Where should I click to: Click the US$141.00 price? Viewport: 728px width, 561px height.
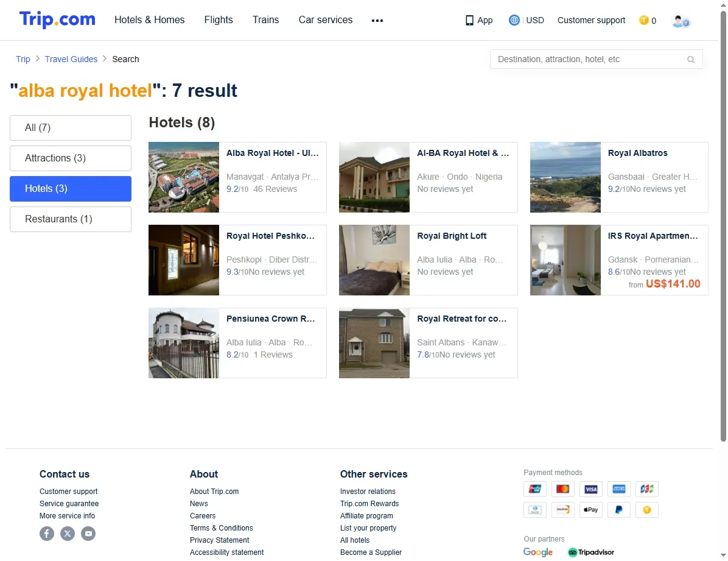click(x=673, y=284)
